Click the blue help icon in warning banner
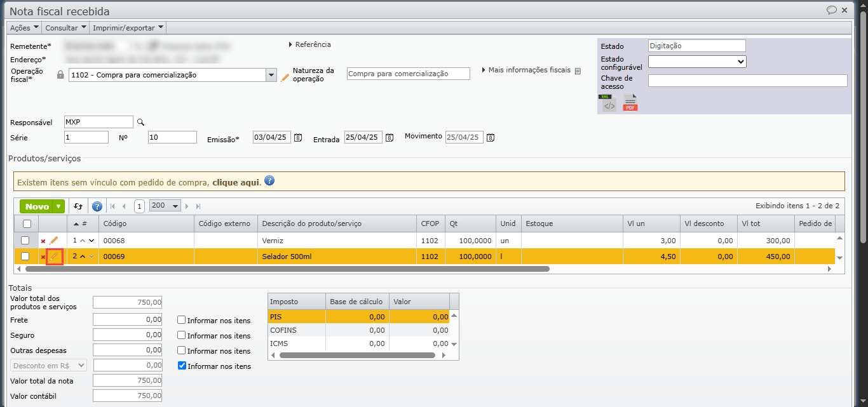Image resolution: width=868 pixels, height=407 pixels. pos(269,181)
